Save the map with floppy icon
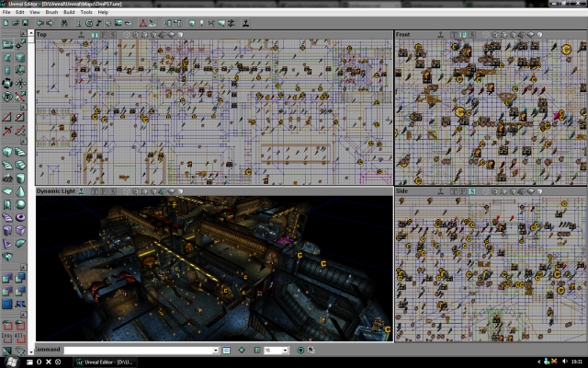This screenshot has height=368, width=588. pos(25,23)
